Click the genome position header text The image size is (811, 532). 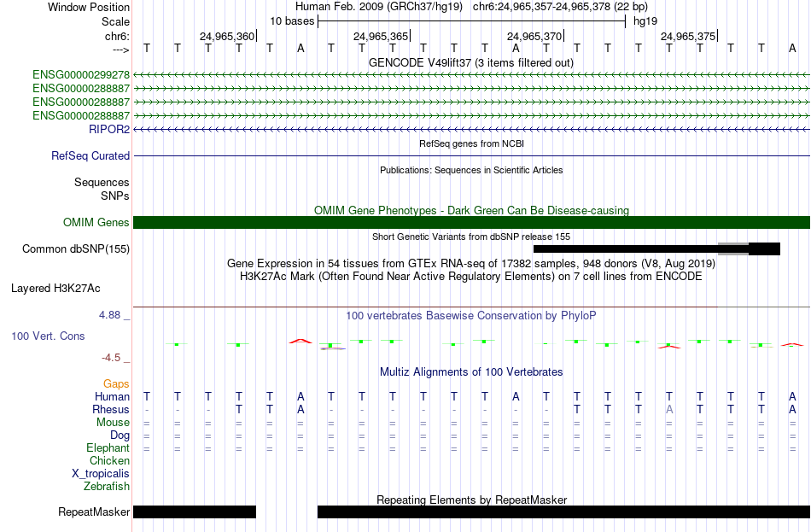pos(471,7)
